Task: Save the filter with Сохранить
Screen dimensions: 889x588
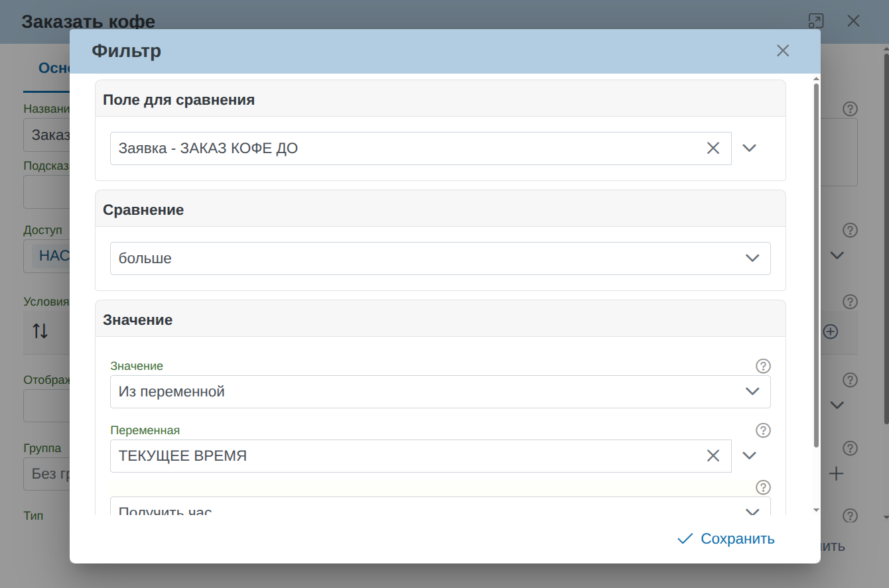Action: 726,539
